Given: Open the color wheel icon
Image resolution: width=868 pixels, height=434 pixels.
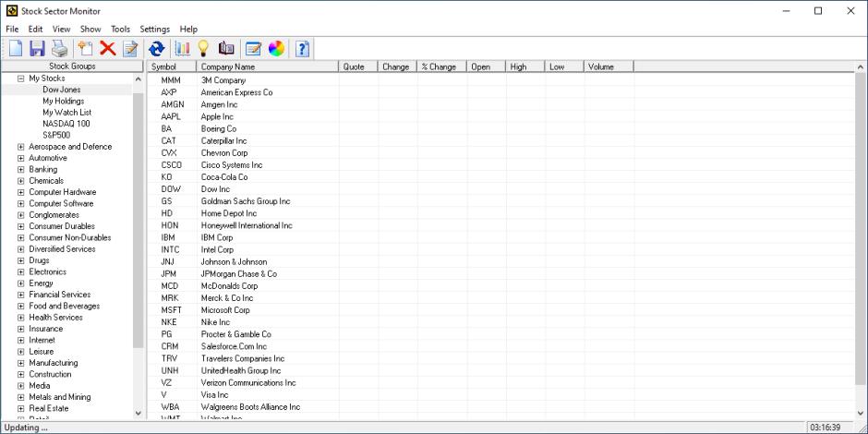Looking at the screenshot, I should [276, 49].
